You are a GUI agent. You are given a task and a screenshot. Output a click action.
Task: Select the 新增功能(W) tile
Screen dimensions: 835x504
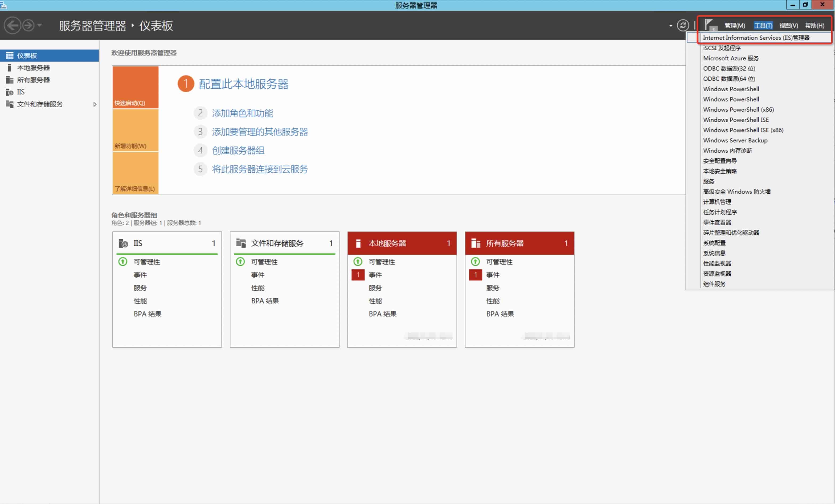(135, 130)
